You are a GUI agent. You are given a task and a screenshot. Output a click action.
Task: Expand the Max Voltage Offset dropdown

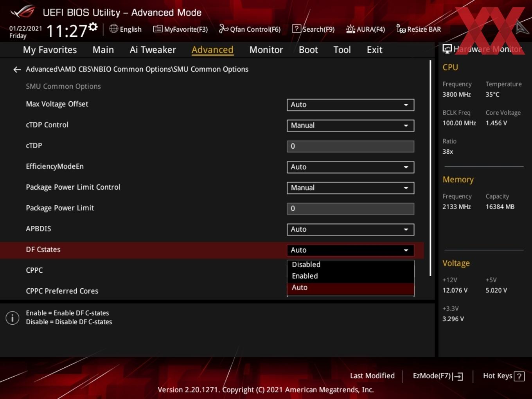[x=350, y=105]
